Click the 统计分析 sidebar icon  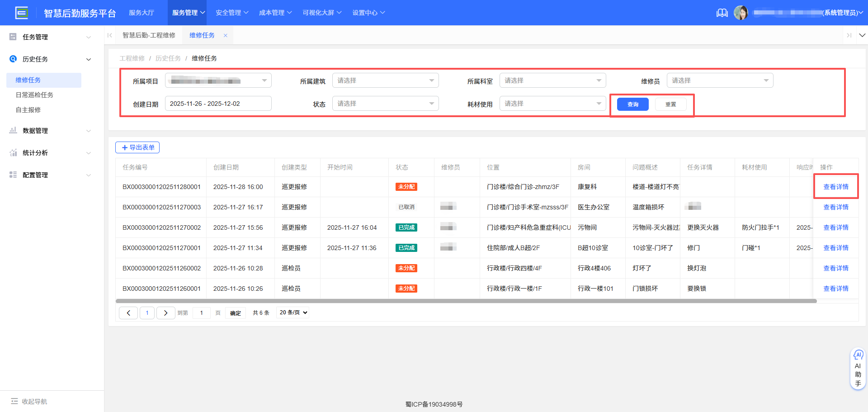pos(13,152)
